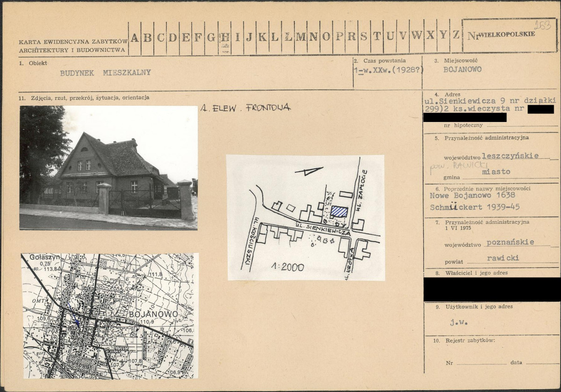
Task: Click the j.w. user entry
Action: [x=459, y=322]
